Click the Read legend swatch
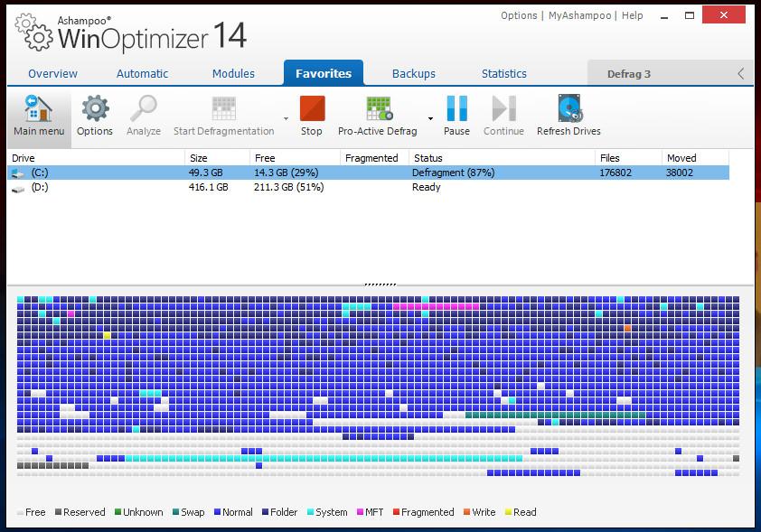The image size is (761, 532). pyautogui.click(x=508, y=512)
